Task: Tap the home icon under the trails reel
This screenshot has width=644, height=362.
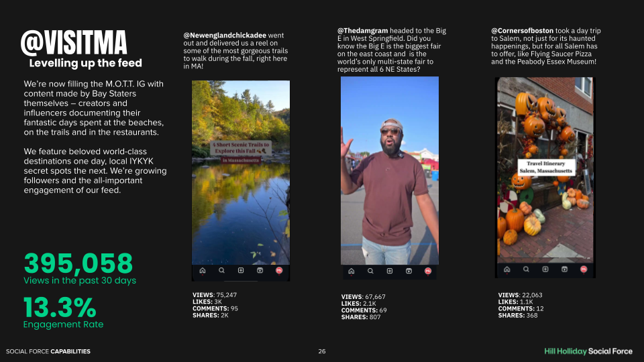Action: tap(203, 270)
